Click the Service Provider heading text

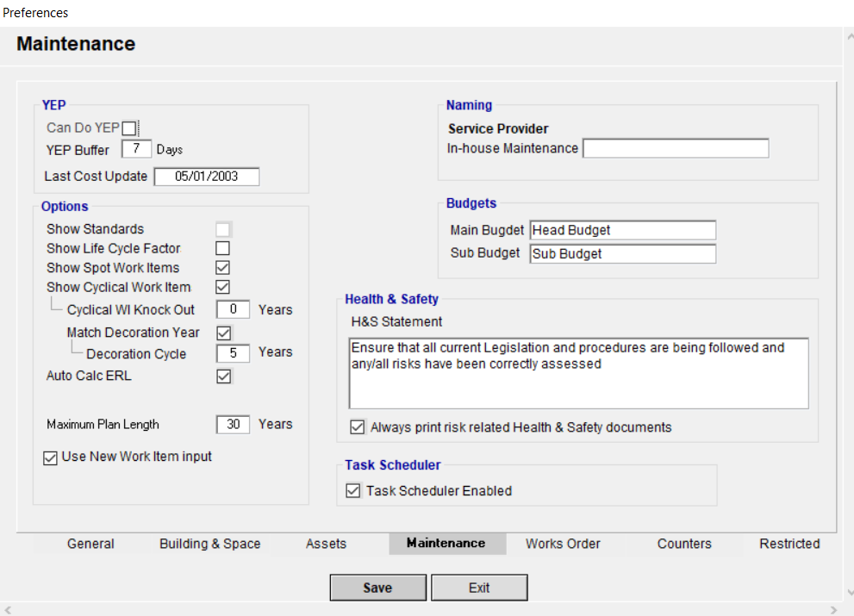498,128
